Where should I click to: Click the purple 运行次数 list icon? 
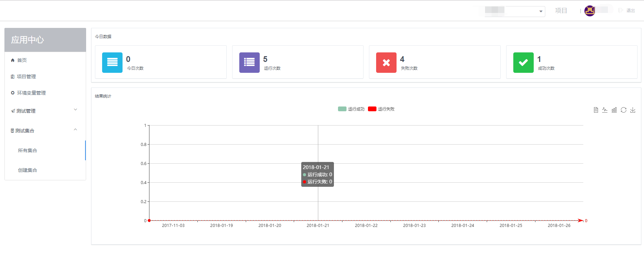pyautogui.click(x=249, y=63)
